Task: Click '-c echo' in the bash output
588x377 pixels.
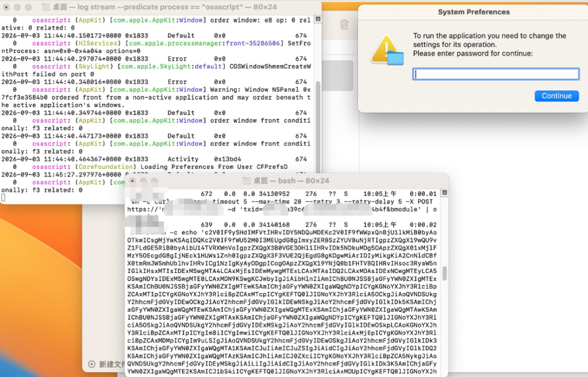Action: 183,233
